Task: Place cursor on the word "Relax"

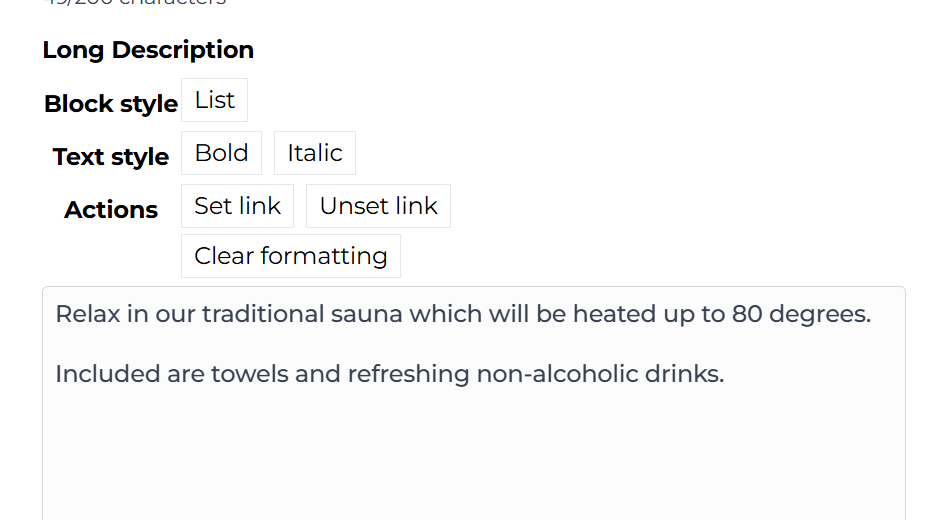Action: (87, 314)
